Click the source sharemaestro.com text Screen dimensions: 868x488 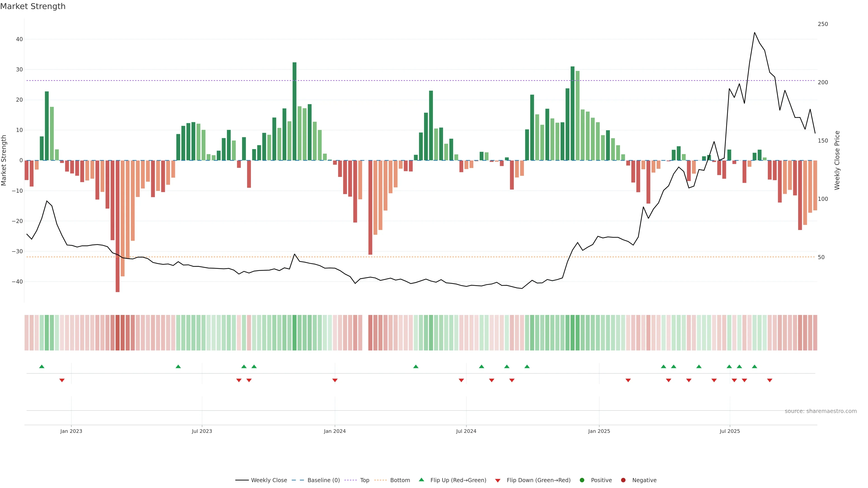click(821, 411)
